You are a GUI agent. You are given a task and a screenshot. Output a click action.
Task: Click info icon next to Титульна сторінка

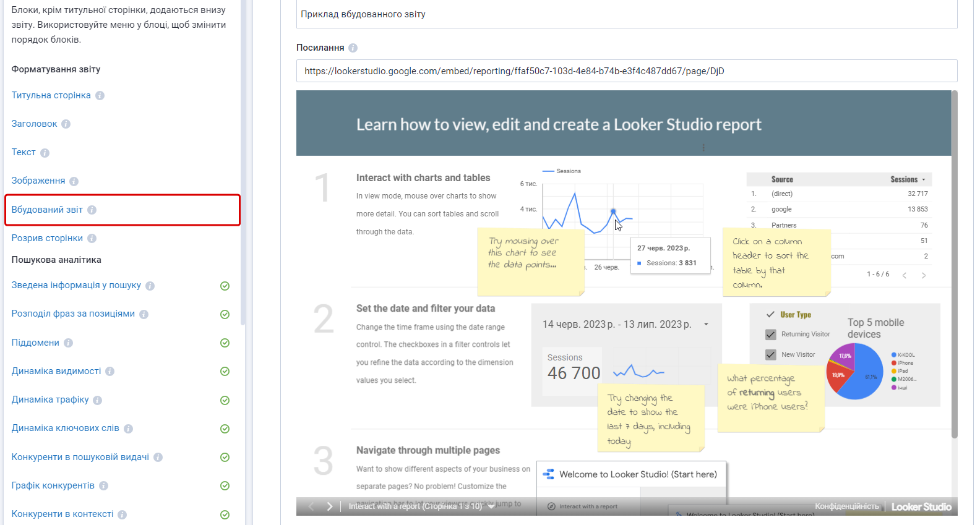click(100, 96)
